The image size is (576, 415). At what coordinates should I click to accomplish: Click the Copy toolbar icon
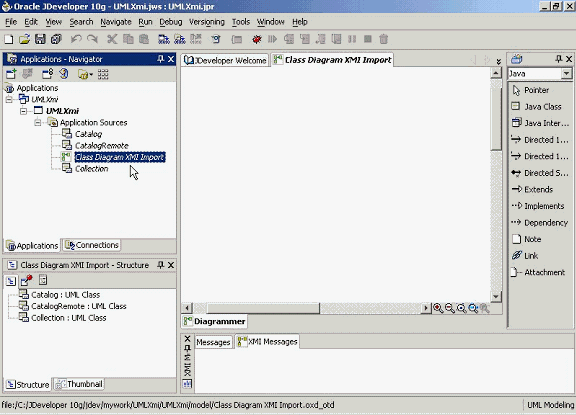point(128,39)
